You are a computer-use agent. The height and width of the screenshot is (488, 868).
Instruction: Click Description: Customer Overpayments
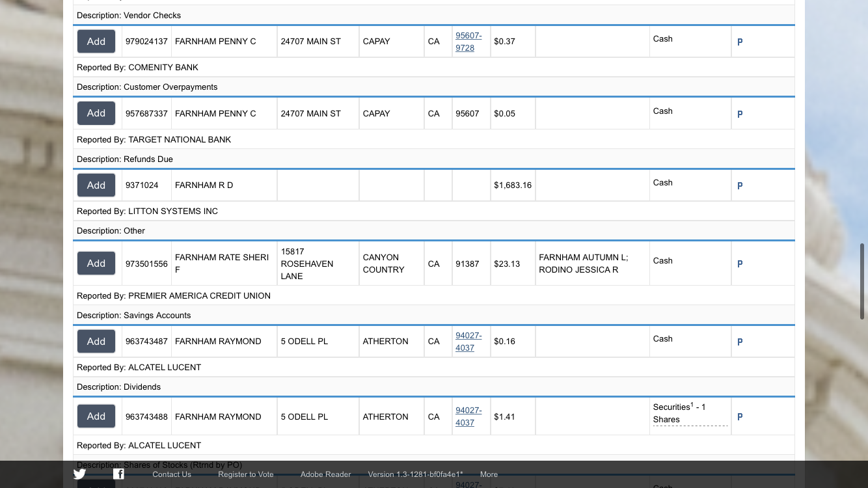(147, 87)
